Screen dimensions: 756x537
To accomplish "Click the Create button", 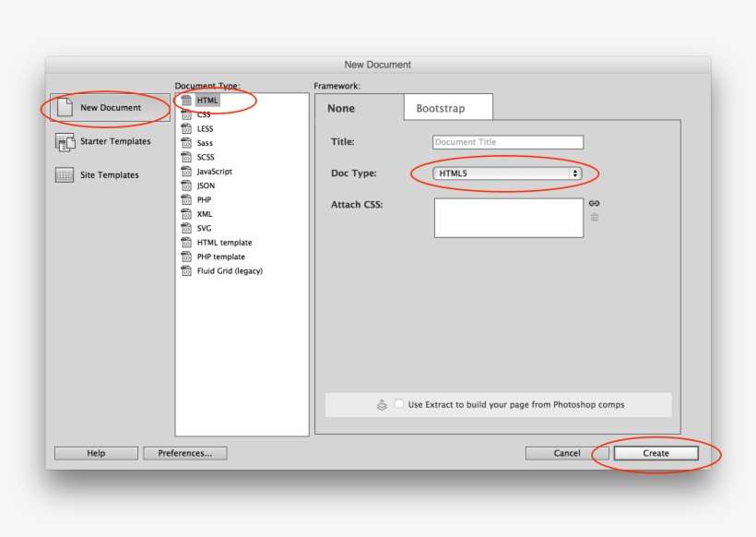I will click(656, 453).
